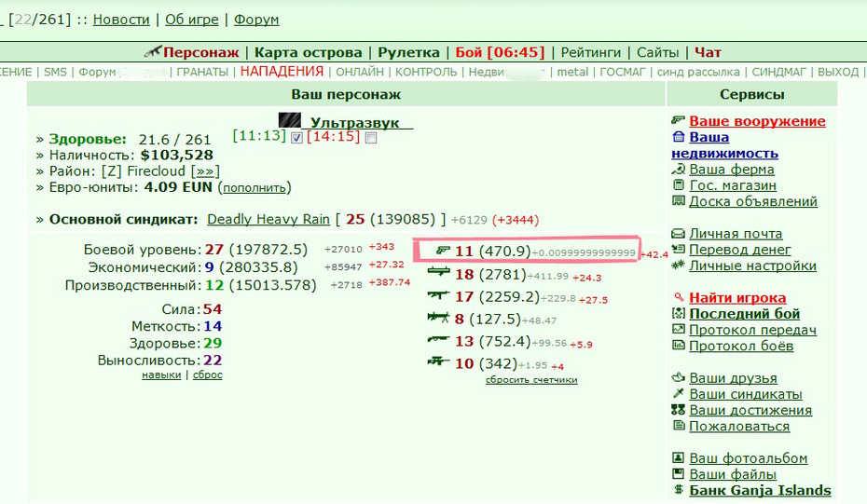Click the envelope icon beside Личная почта
Image resolution: width=867 pixels, height=504 pixels.
679,233
